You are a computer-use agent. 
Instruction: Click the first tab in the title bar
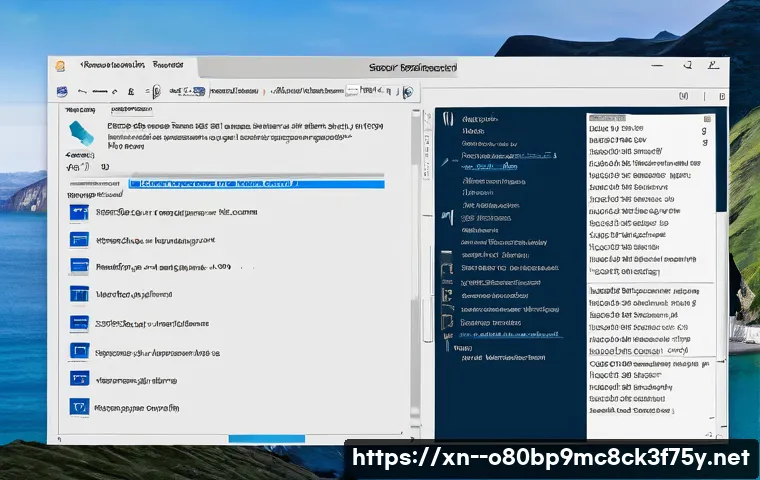point(112,66)
